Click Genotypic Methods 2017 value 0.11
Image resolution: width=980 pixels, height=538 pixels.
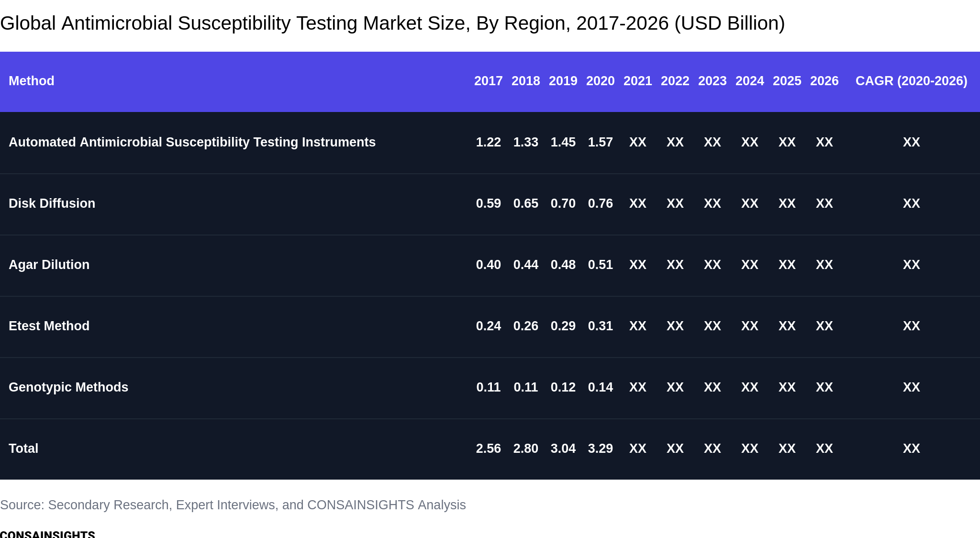coord(489,387)
